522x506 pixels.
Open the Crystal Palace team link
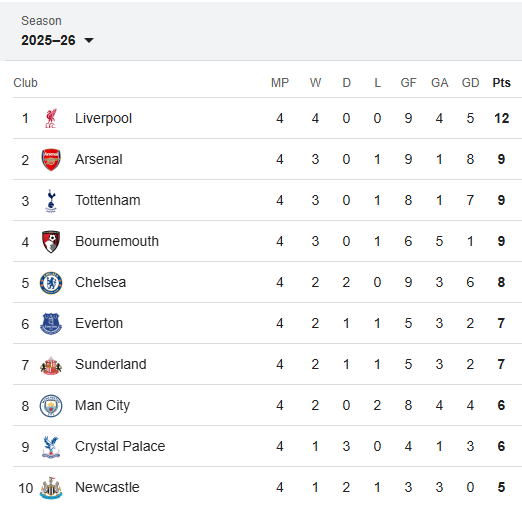pos(120,446)
